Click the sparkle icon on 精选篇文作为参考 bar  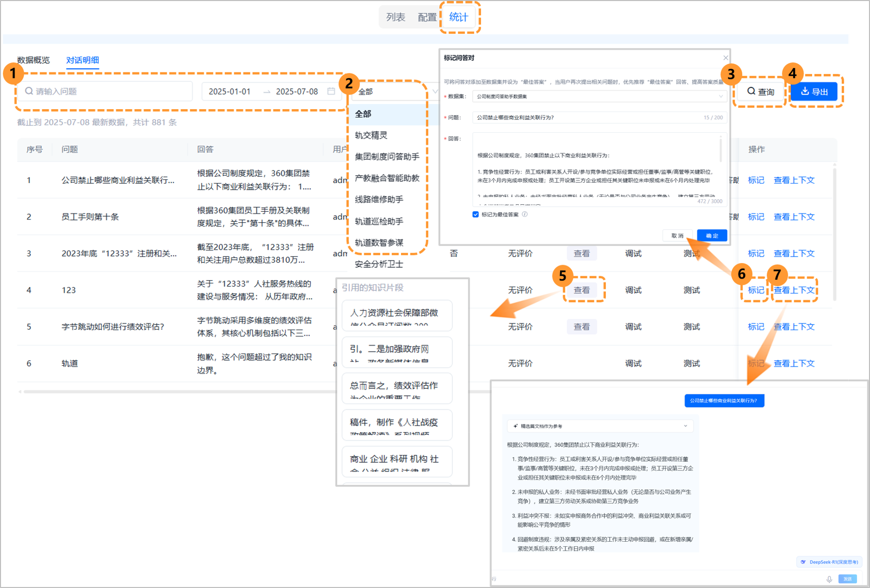click(x=515, y=426)
